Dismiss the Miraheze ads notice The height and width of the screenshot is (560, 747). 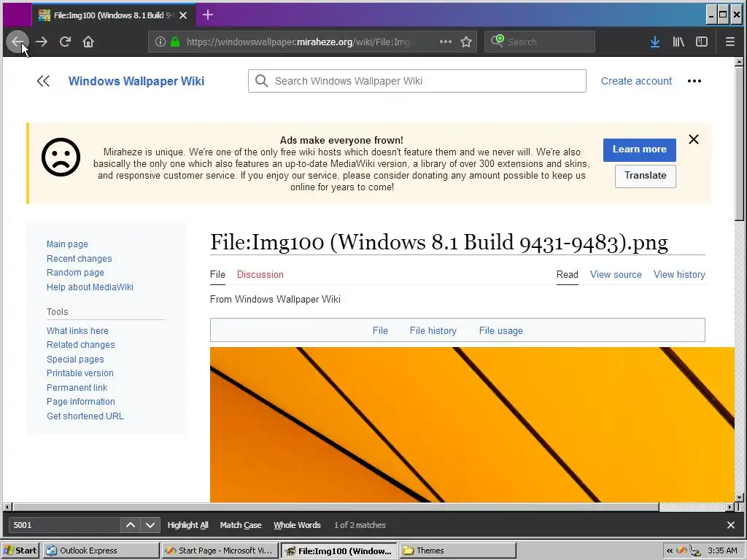point(694,139)
